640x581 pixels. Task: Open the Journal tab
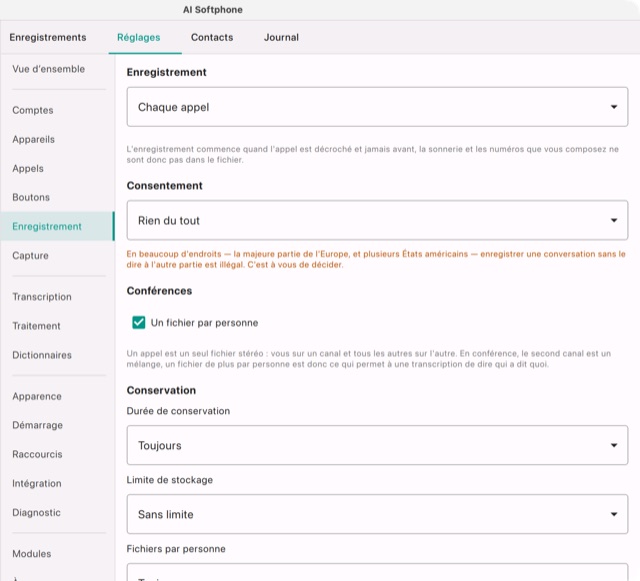[x=281, y=37]
